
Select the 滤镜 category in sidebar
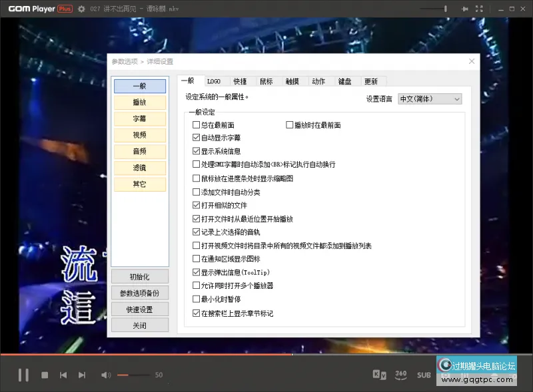click(140, 168)
